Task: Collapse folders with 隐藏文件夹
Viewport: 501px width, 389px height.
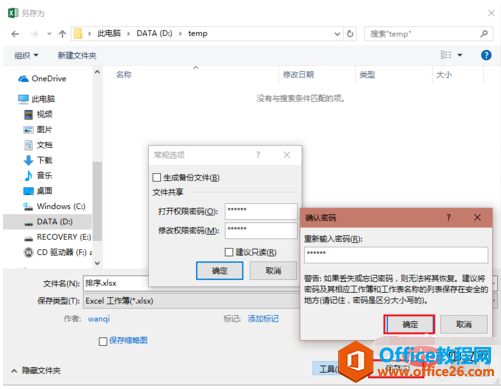Action: click(36, 371)
